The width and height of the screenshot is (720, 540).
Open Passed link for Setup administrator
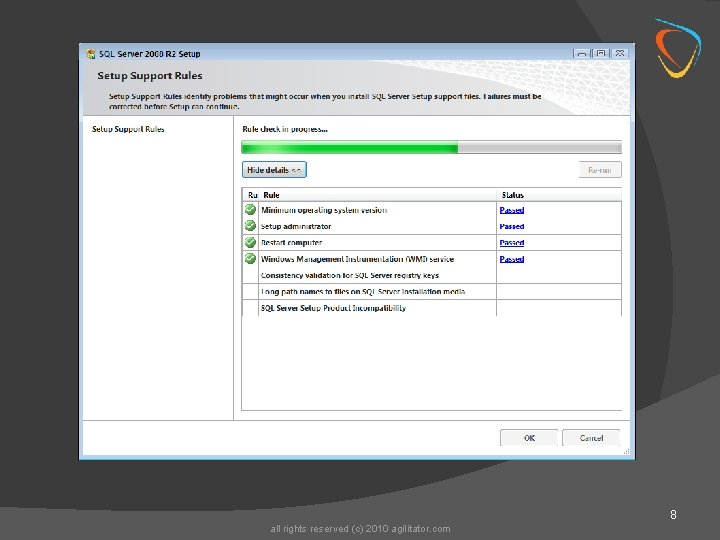pos(512,226)
